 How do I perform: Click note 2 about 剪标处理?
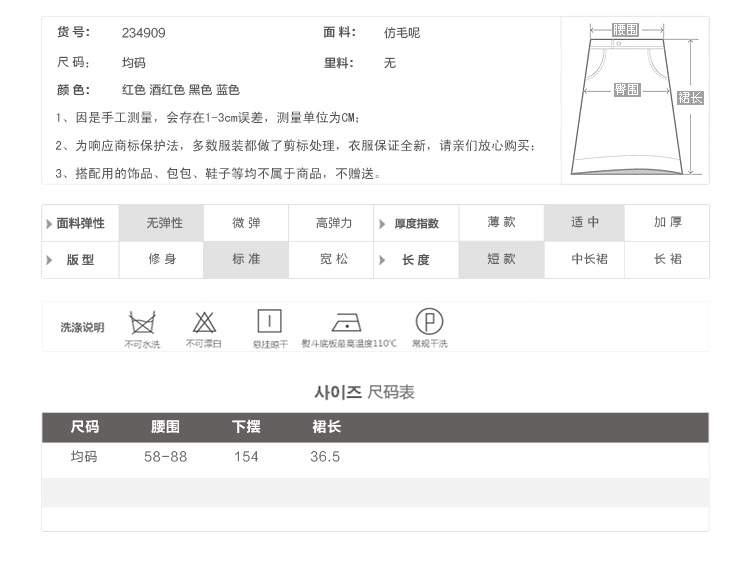tap(295, 145)
